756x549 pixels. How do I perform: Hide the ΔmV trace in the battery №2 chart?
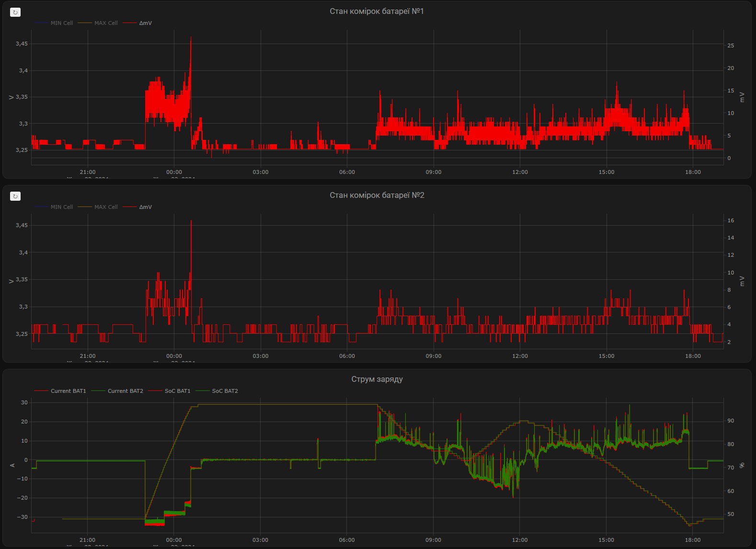coord(137,207)
